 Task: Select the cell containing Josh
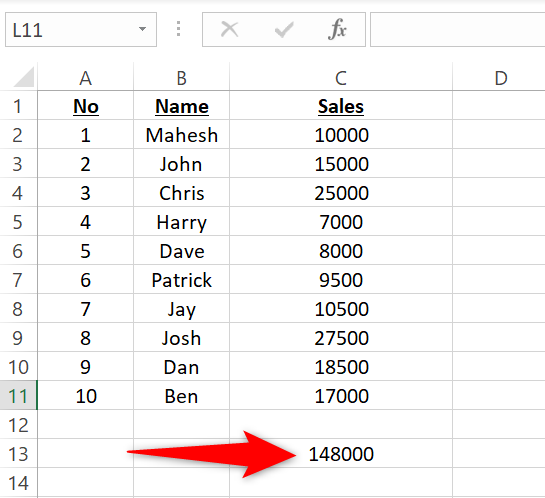click(x=181, y=337)
